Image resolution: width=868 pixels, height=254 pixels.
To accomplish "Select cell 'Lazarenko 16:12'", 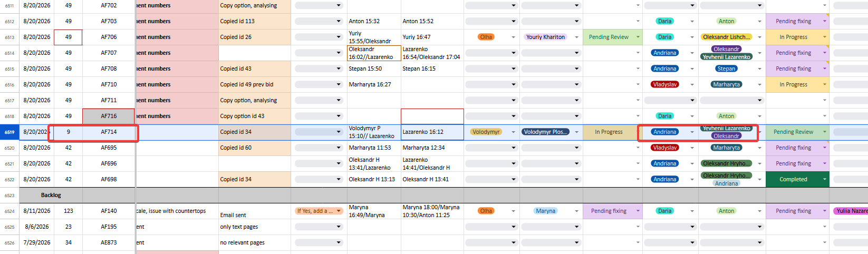I will [432, 132].
